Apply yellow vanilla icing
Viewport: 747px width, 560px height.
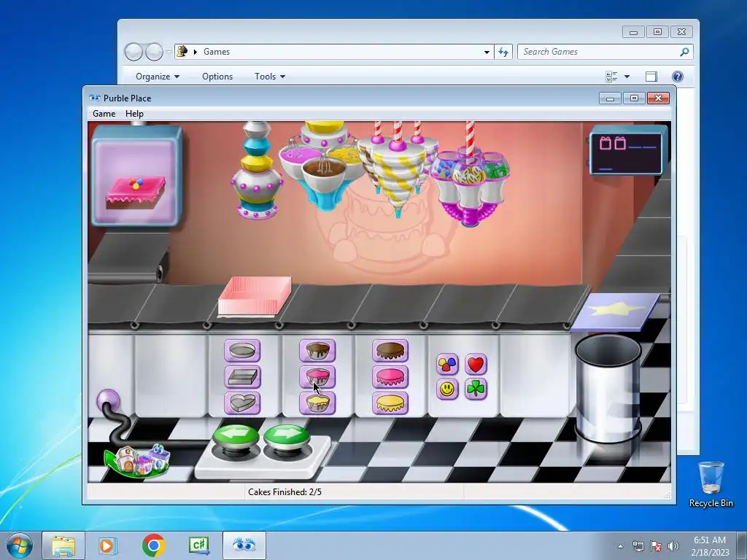coord(390,403)
